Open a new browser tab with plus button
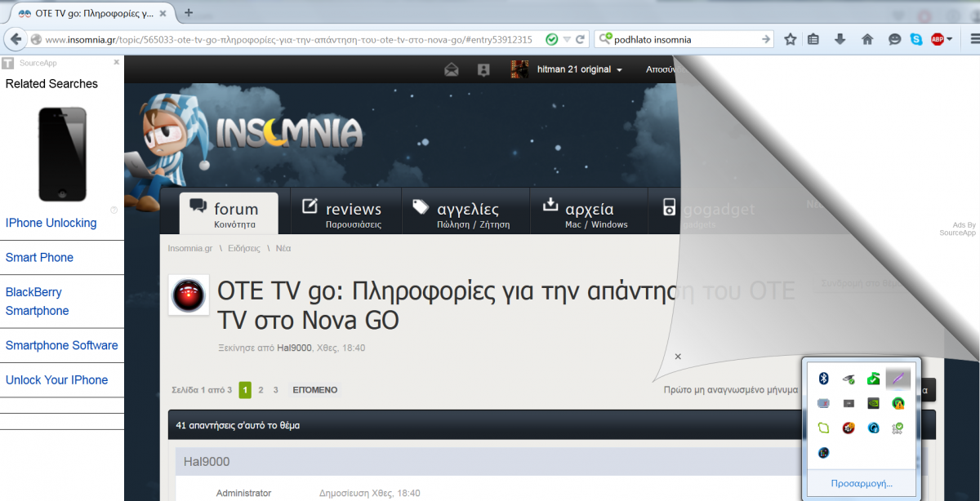Screen dimensions: 980x501 [x=189, y=12]
